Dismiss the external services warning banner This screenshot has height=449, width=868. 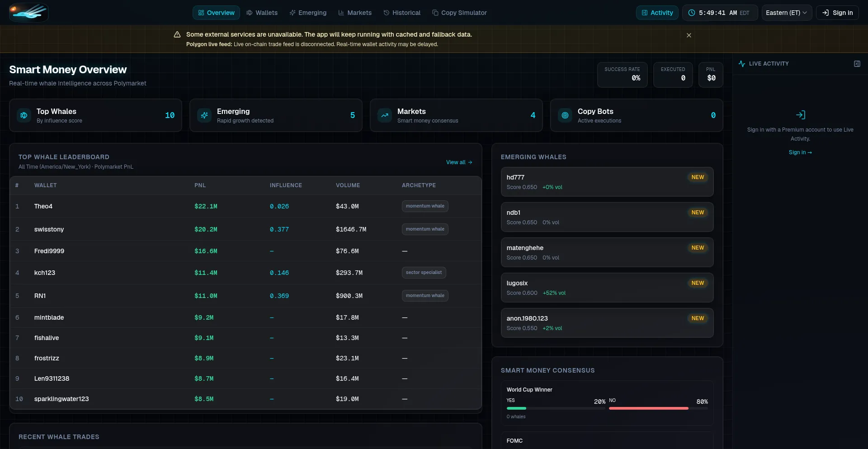689,35
